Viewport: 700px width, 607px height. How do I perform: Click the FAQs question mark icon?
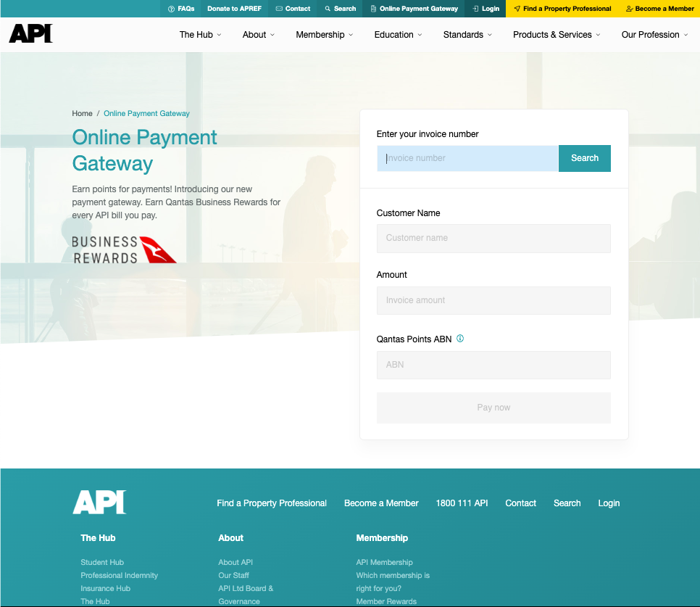pos(171,9)
